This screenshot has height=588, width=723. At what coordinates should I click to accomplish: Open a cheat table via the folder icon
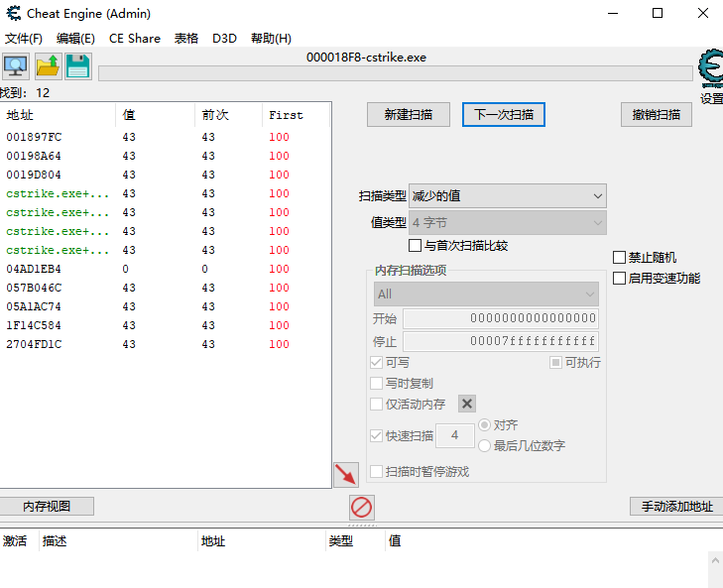click(48, 66)
